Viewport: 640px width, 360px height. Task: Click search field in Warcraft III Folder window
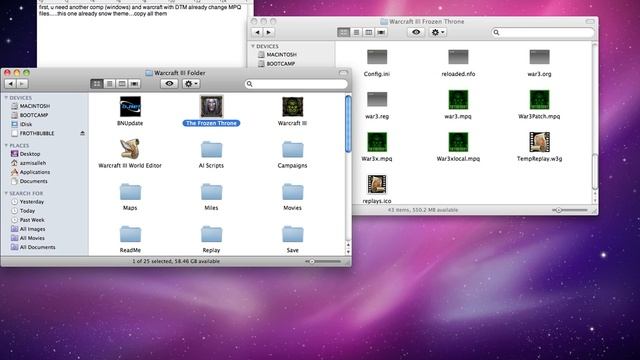tap(296, 84)
